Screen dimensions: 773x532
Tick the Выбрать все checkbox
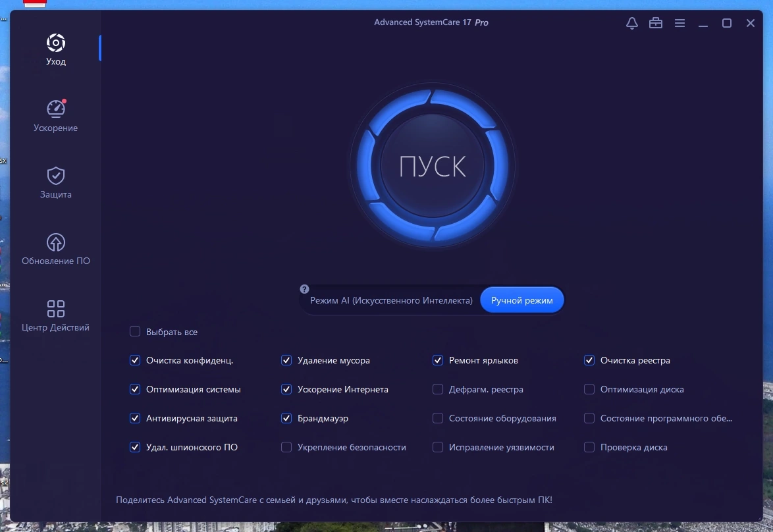(x=135, y=332)
